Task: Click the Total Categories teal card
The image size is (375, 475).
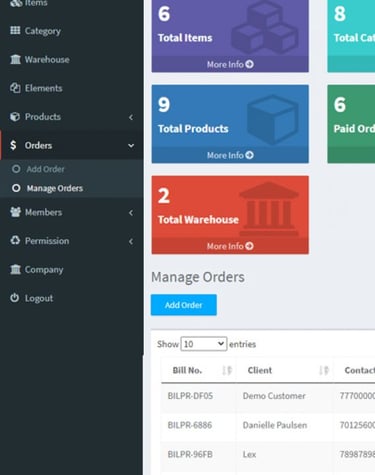Action: tap(351, 35)
